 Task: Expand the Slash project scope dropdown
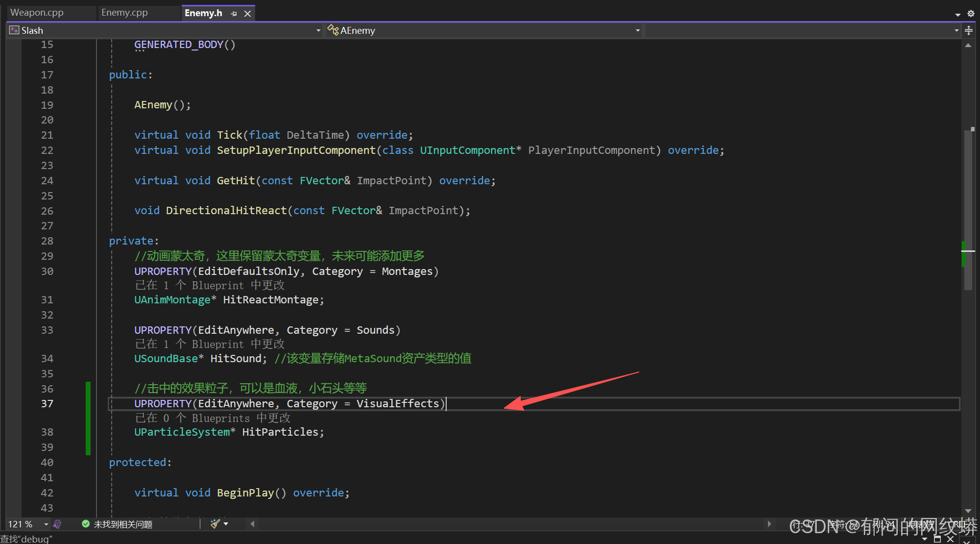318,30
